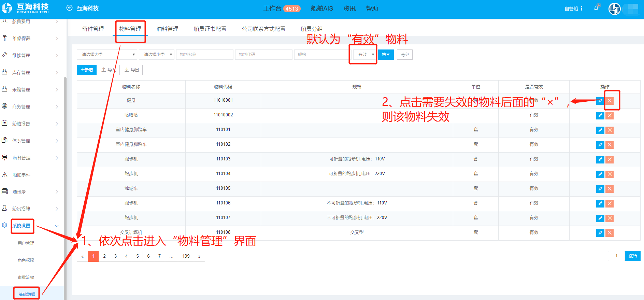Viewport: 644px width, 300px height.
Task: Switch to the 公司联系方式配置 tab
Action: [263, 29]
